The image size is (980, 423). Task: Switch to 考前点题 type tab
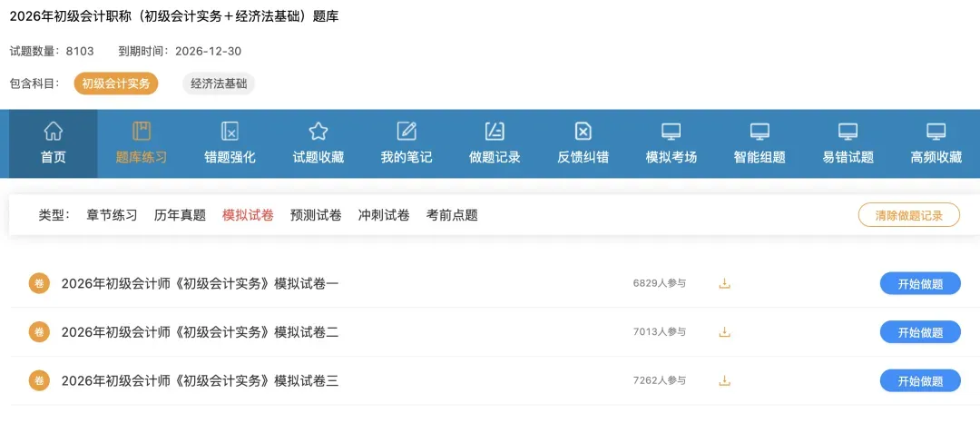tap(452, 215)
